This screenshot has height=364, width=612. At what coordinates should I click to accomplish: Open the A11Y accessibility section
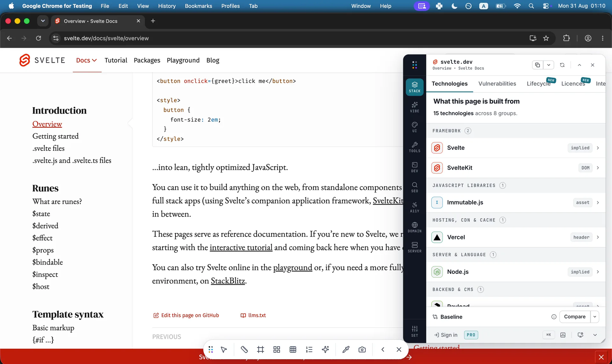point(414,207)
